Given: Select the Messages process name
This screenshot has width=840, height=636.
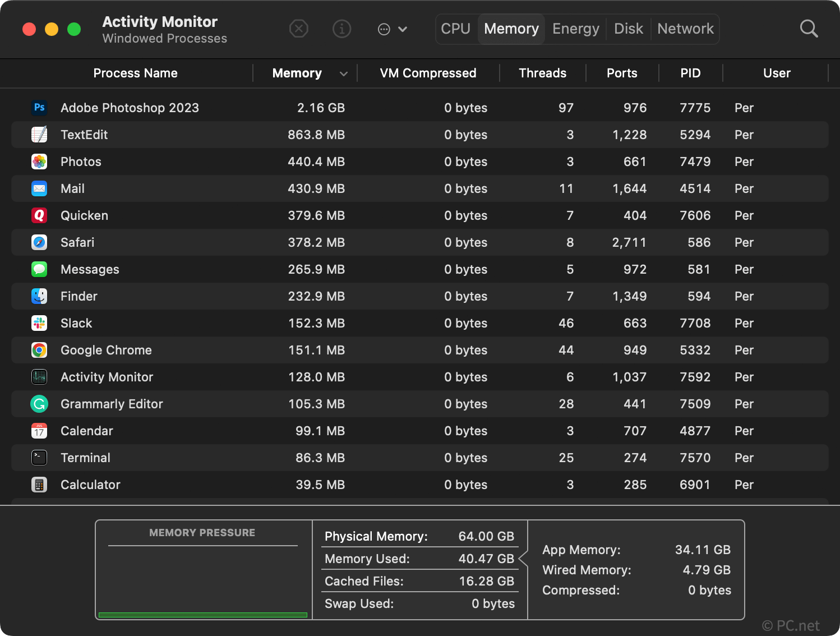Looking at the screenshot, I should pos(90,269).
